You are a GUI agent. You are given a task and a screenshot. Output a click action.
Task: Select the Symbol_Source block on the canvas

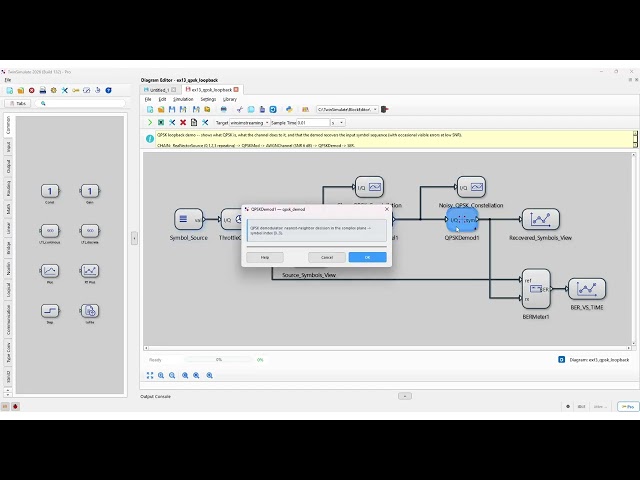[x=189, y=220]
